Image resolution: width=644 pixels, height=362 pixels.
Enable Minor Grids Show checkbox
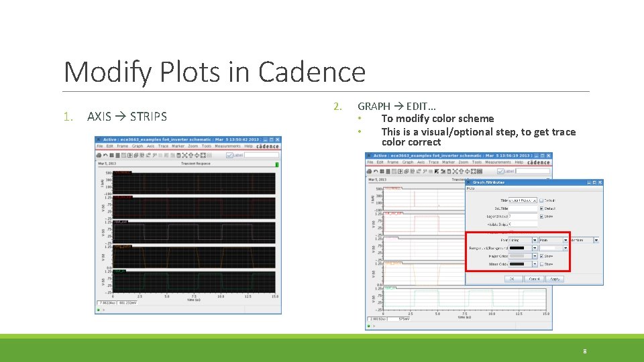click(542, 264)
